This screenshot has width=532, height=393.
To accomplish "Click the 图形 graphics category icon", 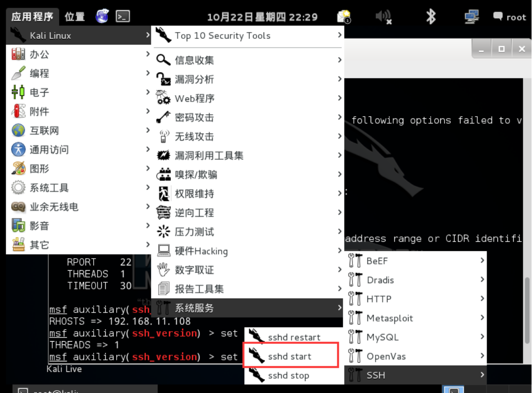I will (18, 168).
